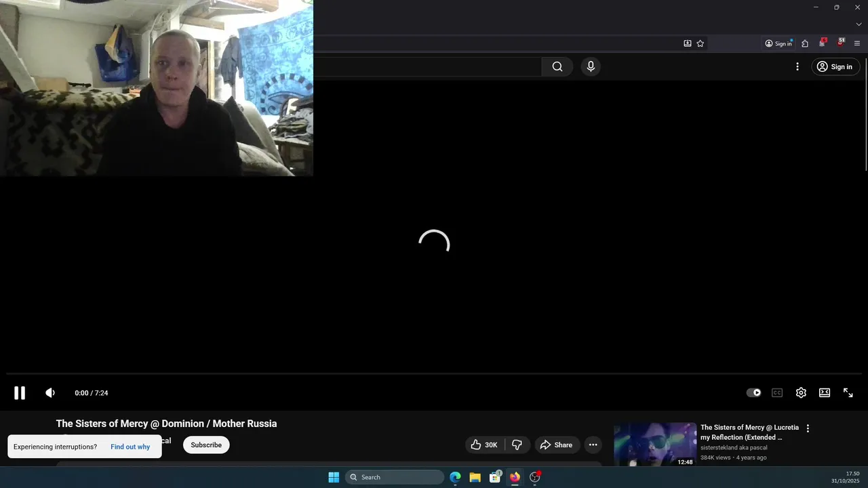Viewport: 868px width, 488px height.
Task: Open Lucretia my Reflection video thumbnail
Action: point(655,445)
